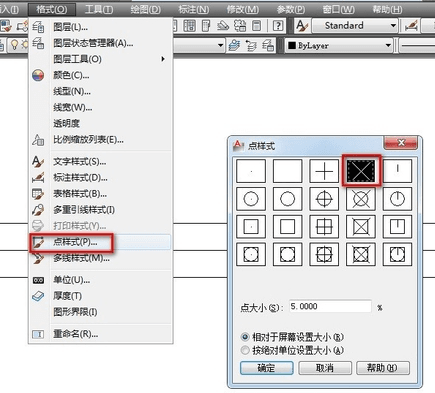The image size is (435, 393).
Task: Select the plain circle point style
Action: (x=288, y=199)
